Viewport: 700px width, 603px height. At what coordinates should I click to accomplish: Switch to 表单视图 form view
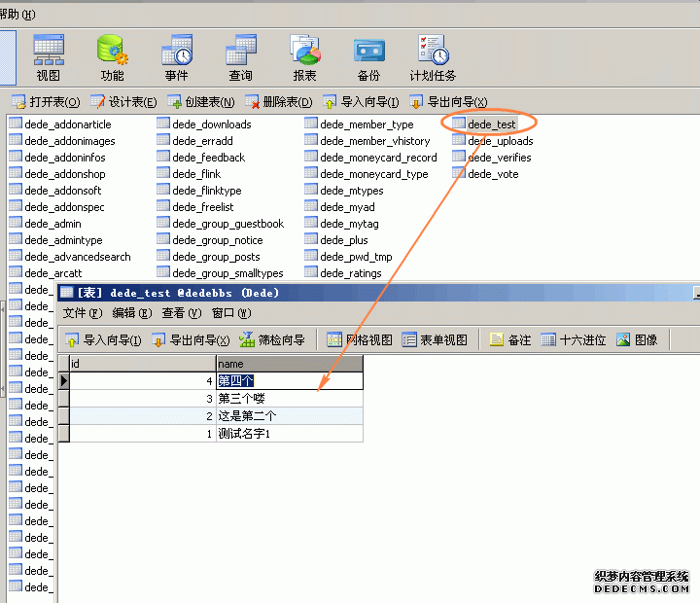coord(435,340)
